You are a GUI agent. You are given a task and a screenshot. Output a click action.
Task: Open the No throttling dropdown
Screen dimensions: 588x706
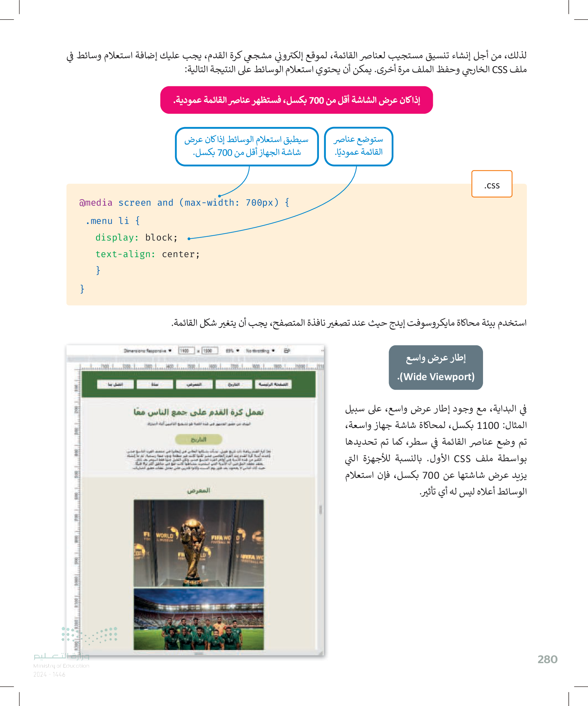260,351
